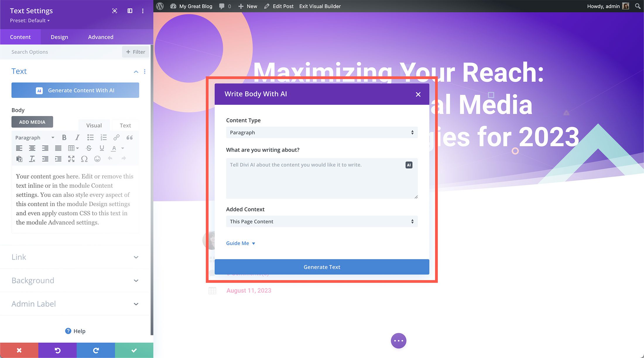Toggle Visual editor mode
The height and width of the screenshot is (358, 644).
tap(94, 125)
